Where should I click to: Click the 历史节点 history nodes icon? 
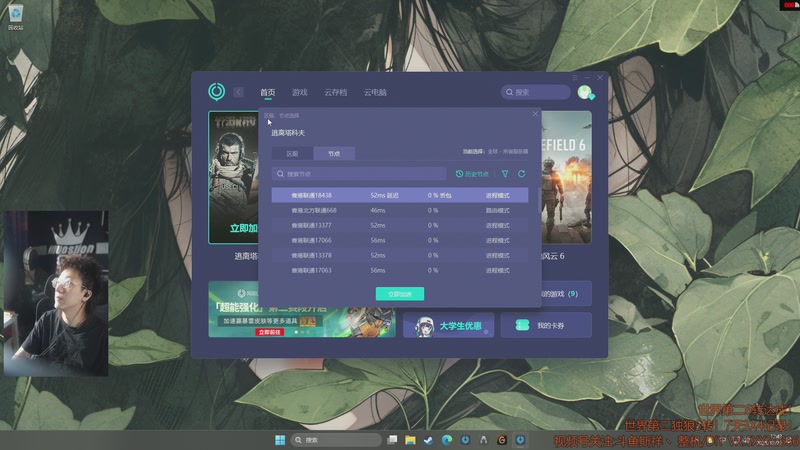tap(459, 174)
